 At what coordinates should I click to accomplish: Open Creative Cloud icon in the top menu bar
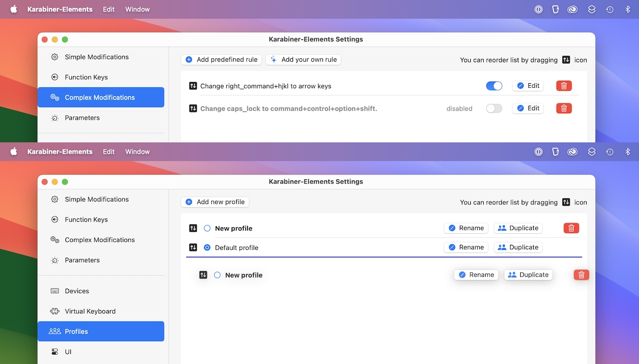573,9
